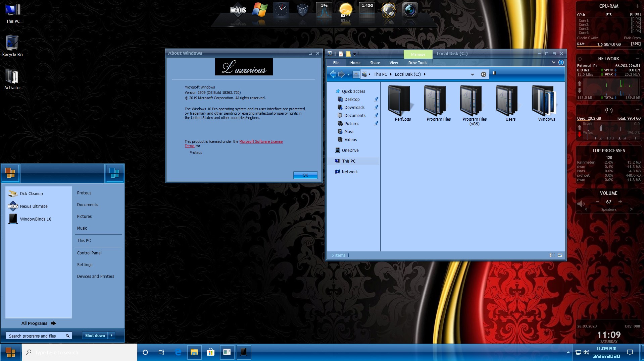Open Shut down options arrow
This screenshot has height=361, width=644.
[x=111, y=336]
